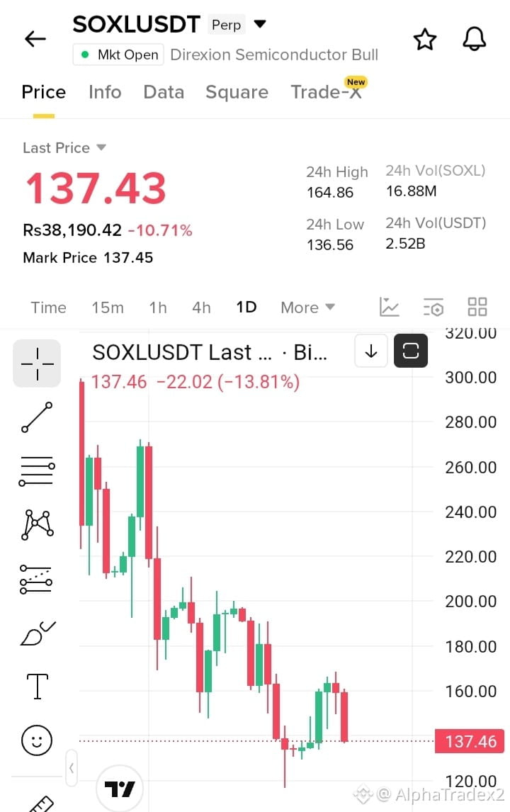The width and height of the screenshot is (510, 812).
Task: Select the text annotation tool
Action: tap(38, 686)
